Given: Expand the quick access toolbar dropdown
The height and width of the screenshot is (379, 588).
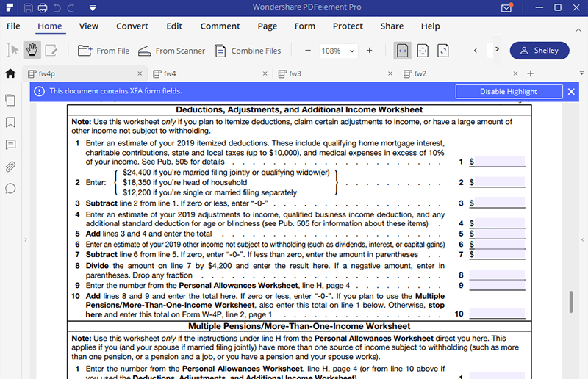Looking at the screenshot, I should [x=92, y=8].
